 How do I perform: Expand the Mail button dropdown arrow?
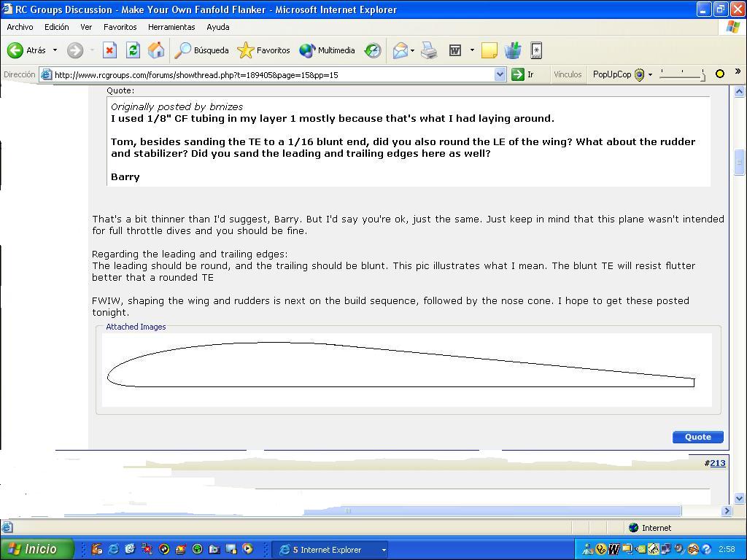[412, 50]
